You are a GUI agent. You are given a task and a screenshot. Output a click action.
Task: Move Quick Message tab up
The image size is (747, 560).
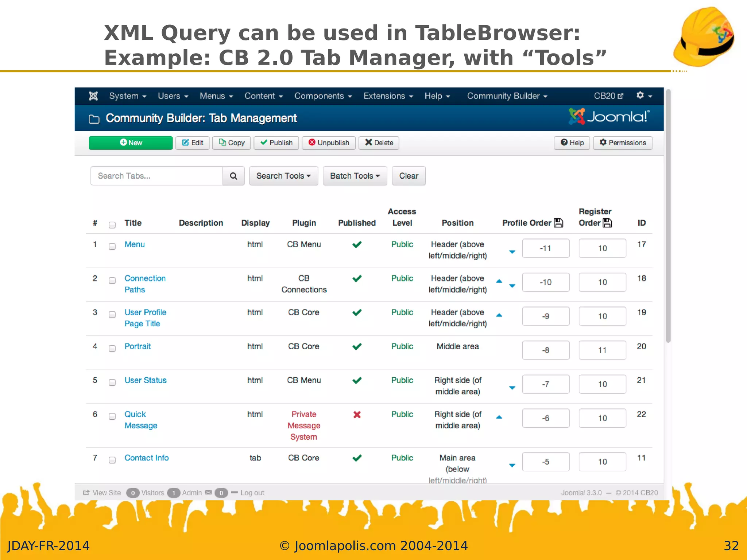pos(499,417)
